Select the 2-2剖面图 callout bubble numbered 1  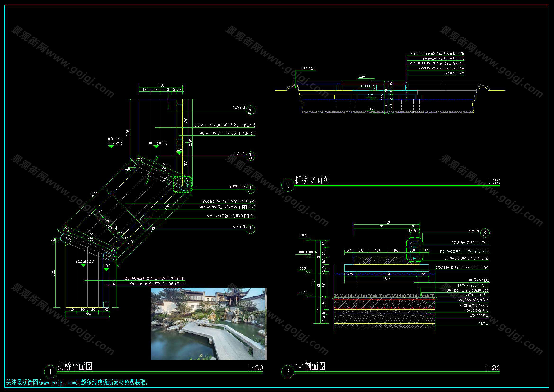coord(250,156)
